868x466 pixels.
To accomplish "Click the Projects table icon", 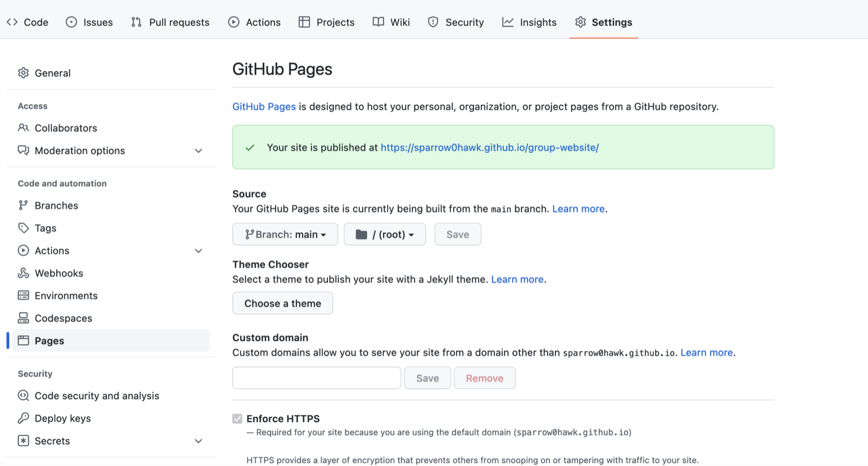I will click(304, 22).
